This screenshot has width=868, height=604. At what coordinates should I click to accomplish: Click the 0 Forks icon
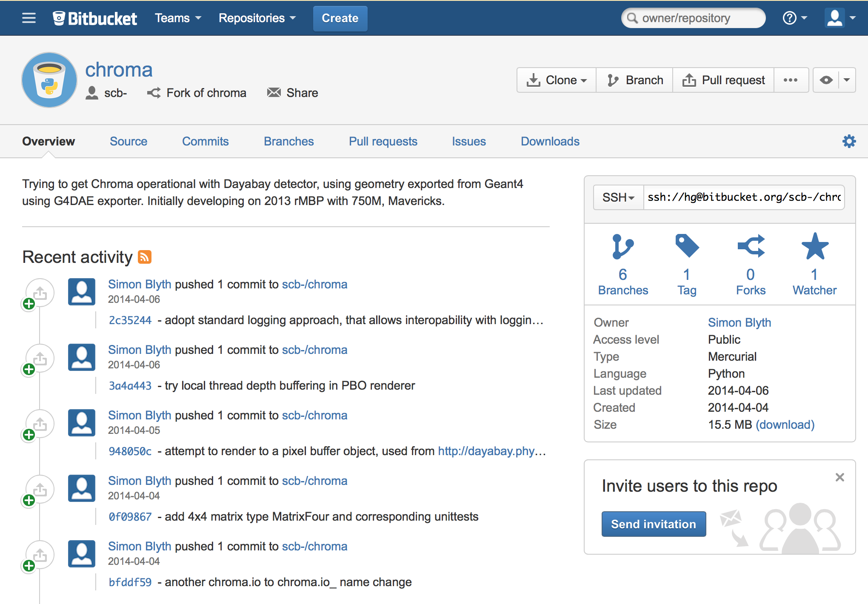click(751, 246)
